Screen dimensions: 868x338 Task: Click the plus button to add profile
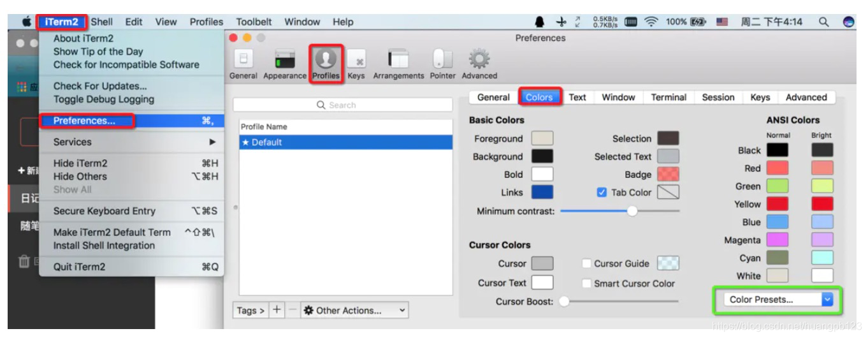pos(277,311)
